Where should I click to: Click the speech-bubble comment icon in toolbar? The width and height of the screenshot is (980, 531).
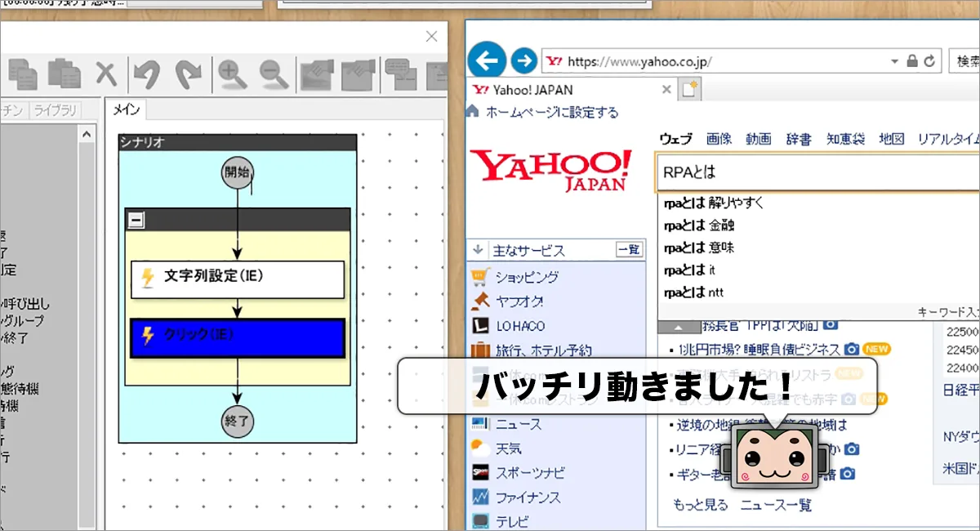tap(401, 74)
